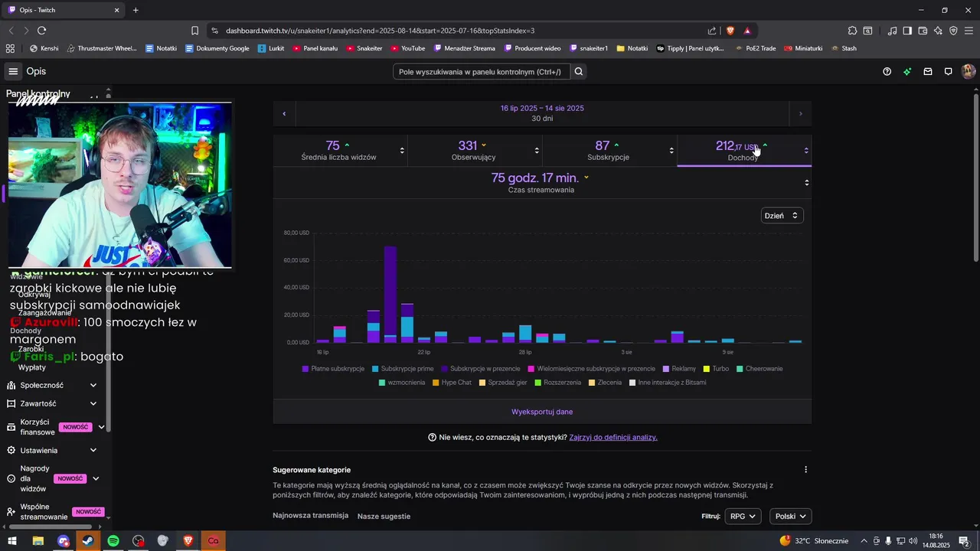Image resolution: width=980 pixels, height=551 pixels.
Task: Open the Twitch inbox envelope icon
Action: click(x=928, y=71)
